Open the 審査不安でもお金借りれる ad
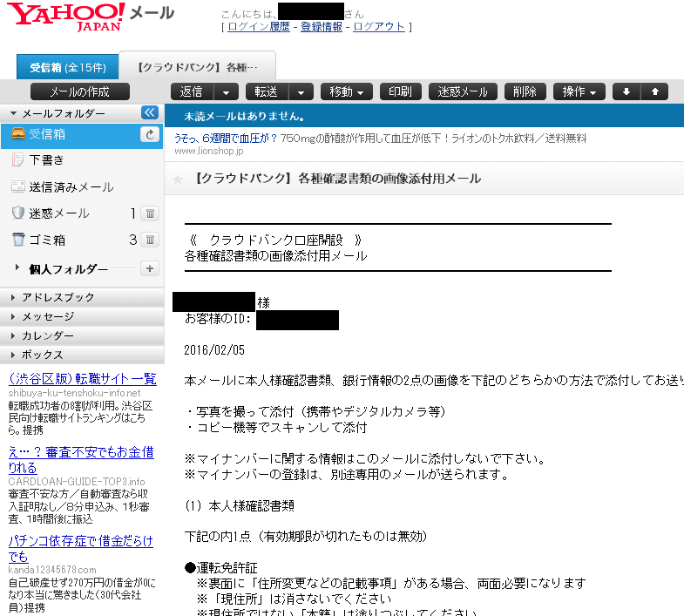684x616 pixels. click(x=81, y=460)
